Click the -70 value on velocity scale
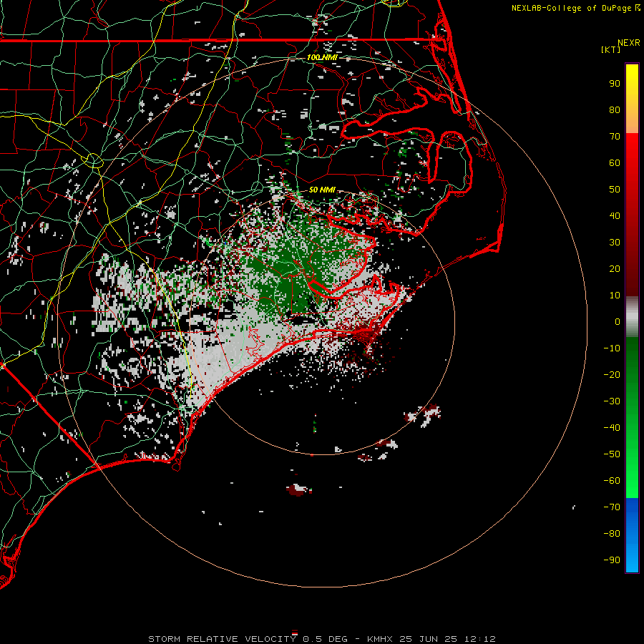 coord(612,507)
